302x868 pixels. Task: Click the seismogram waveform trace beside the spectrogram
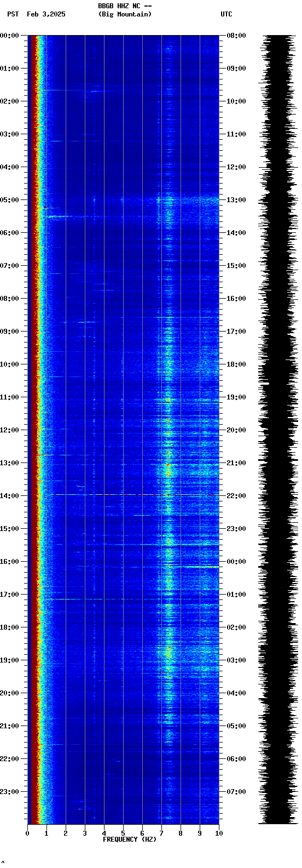click(279, 430)
